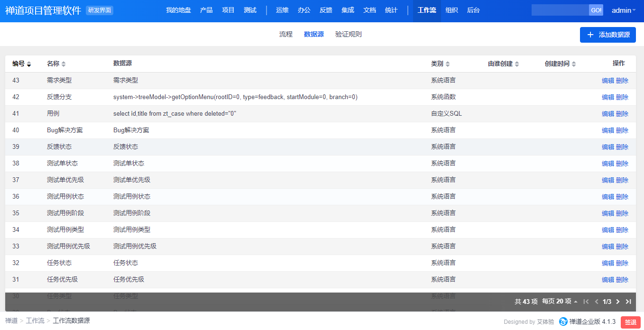This screenshot has width=644, height=330.
Task: Expand 每页 20 项 page size dropdown
Action: pos(560,302)
